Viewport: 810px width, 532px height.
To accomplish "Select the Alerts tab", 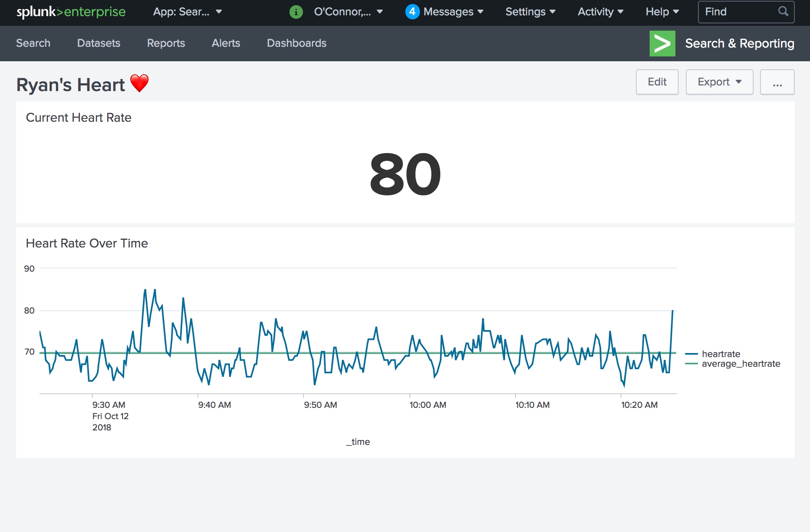I will point(226,43).
